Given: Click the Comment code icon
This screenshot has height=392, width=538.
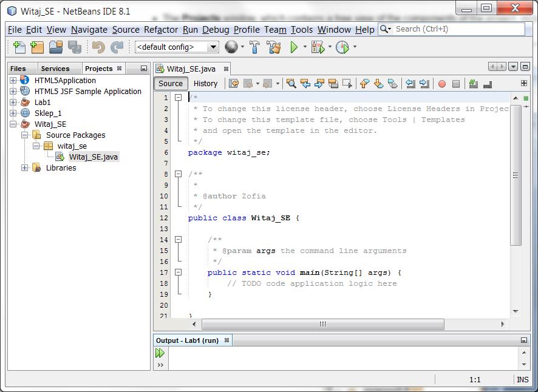Looking at the screenshot, I should tap(474, 83).
